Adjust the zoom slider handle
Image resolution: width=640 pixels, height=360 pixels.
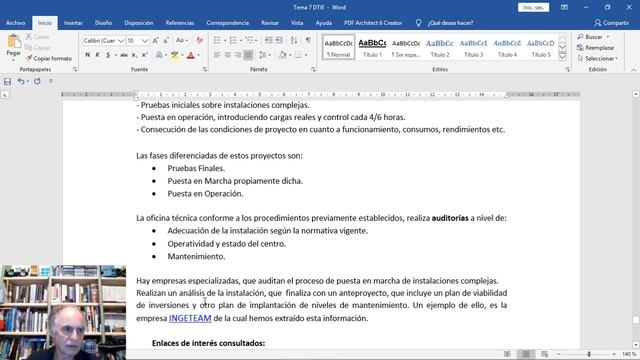tap(589, 354)
